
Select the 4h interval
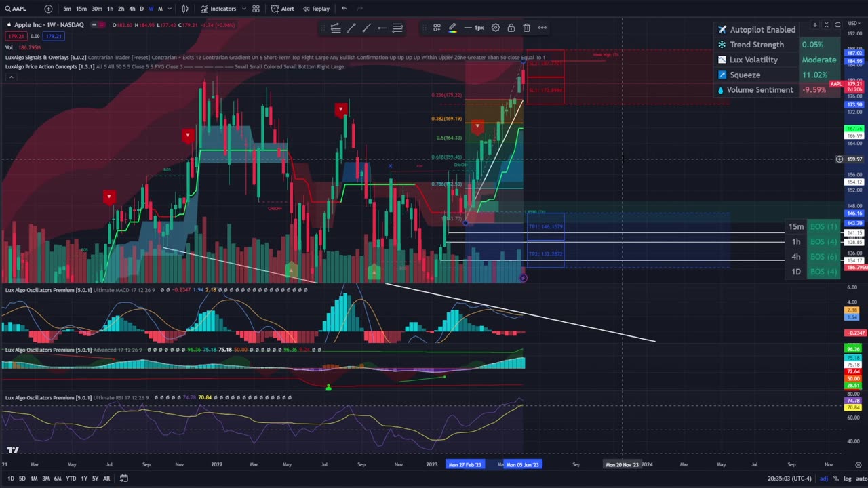tap(132, 9)
